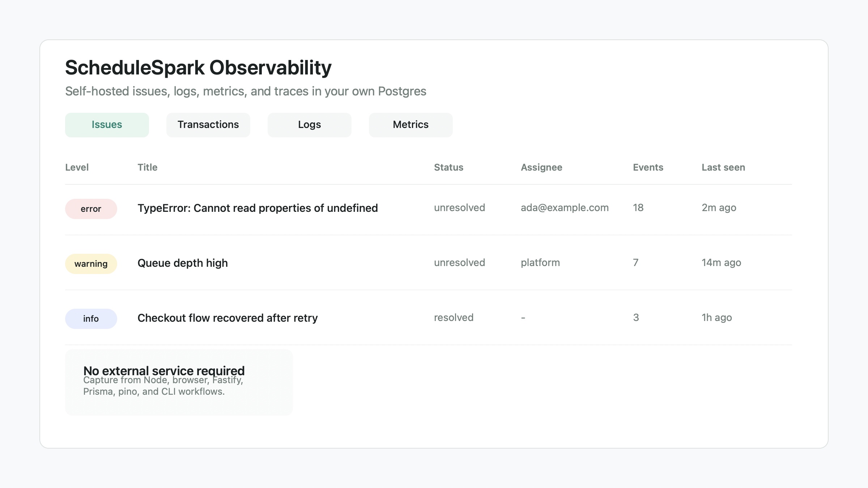868x488 pixels.
Task: Click the event count 3
Action: coord(636,318)
